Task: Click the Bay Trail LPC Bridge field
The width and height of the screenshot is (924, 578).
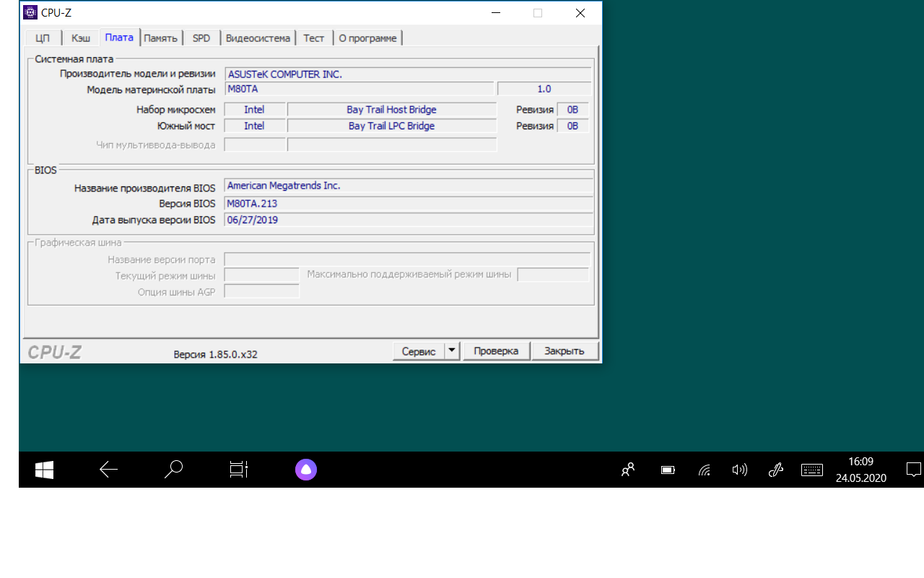Action: 392,126
